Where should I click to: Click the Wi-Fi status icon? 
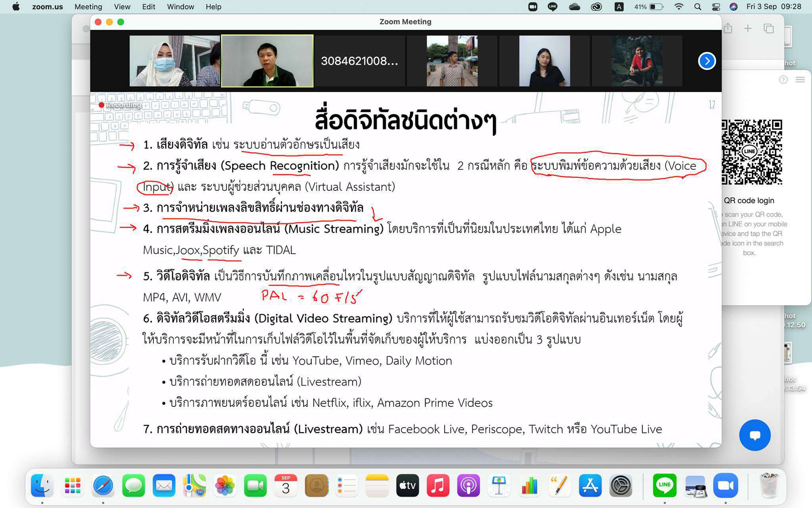(x=679, y=7)
